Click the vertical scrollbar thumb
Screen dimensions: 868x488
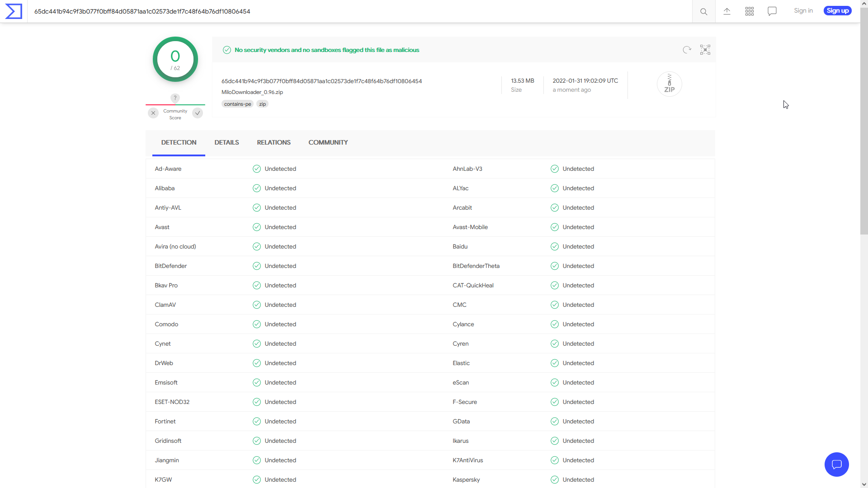[x=864, y=121]
